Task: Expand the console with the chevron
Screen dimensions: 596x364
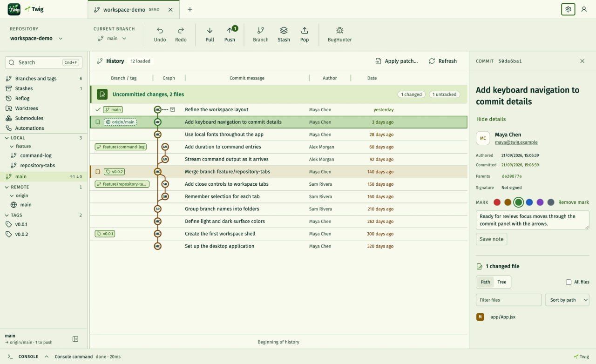Action: click(47, 357)
